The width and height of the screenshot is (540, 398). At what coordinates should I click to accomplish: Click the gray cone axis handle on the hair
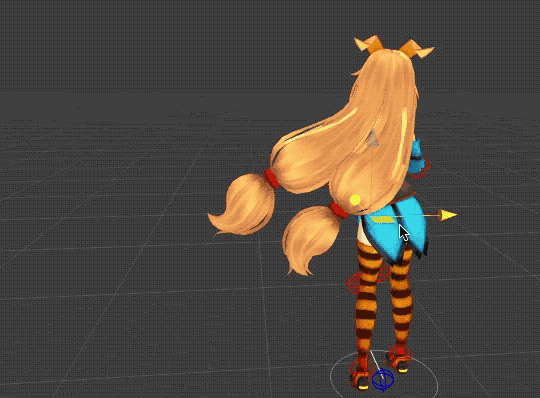tap(373, 138)
